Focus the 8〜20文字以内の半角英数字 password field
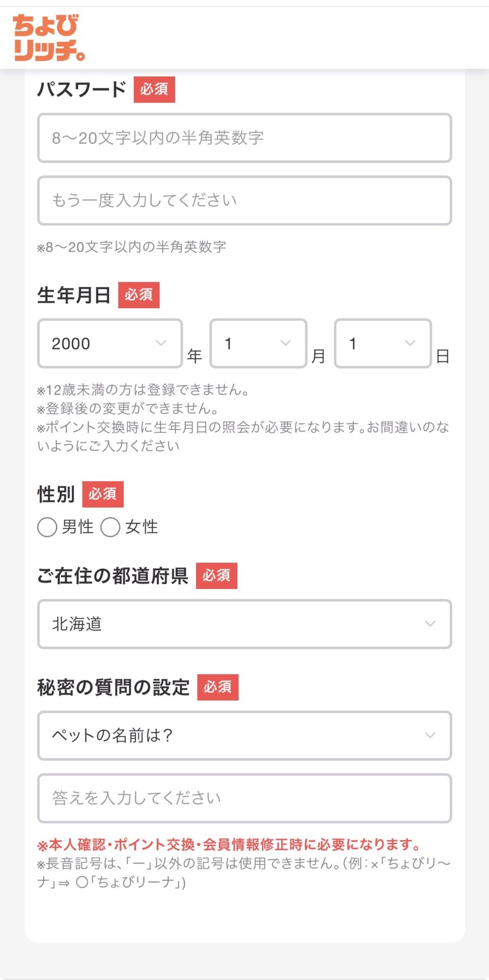 point(244,138)
